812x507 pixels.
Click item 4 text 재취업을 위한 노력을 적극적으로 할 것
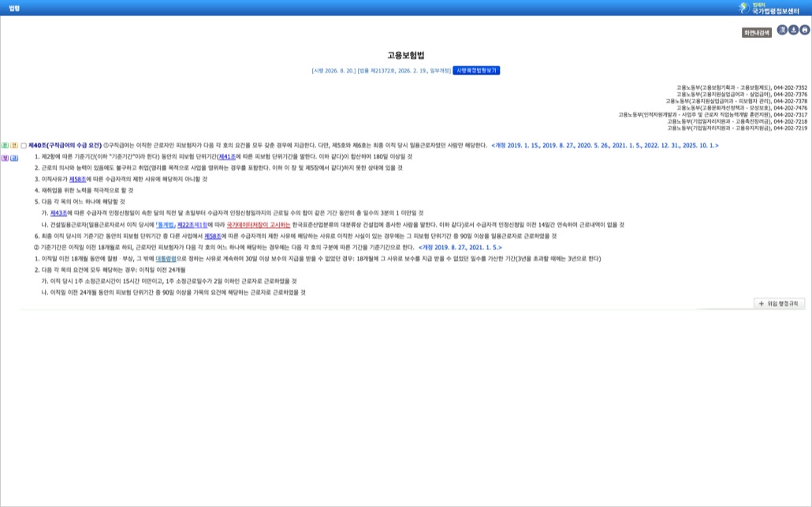click(x=84, y=191)
